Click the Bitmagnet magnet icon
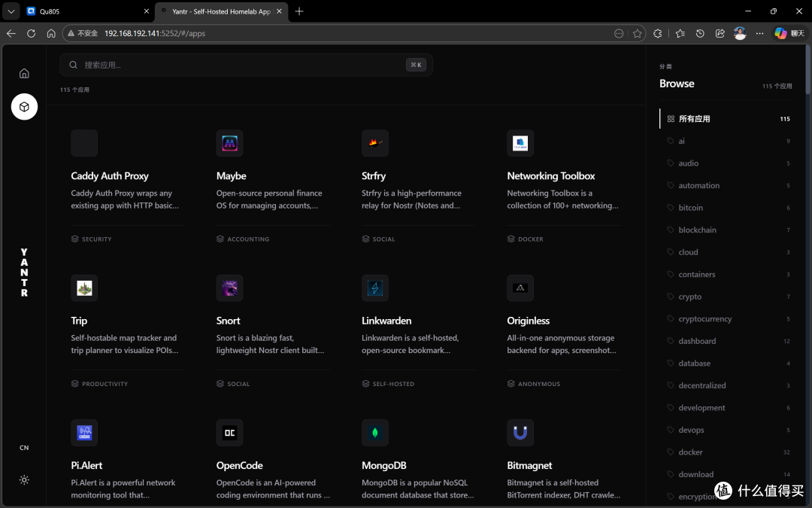Viewport: 812px width, 508px height. (520, 432)
